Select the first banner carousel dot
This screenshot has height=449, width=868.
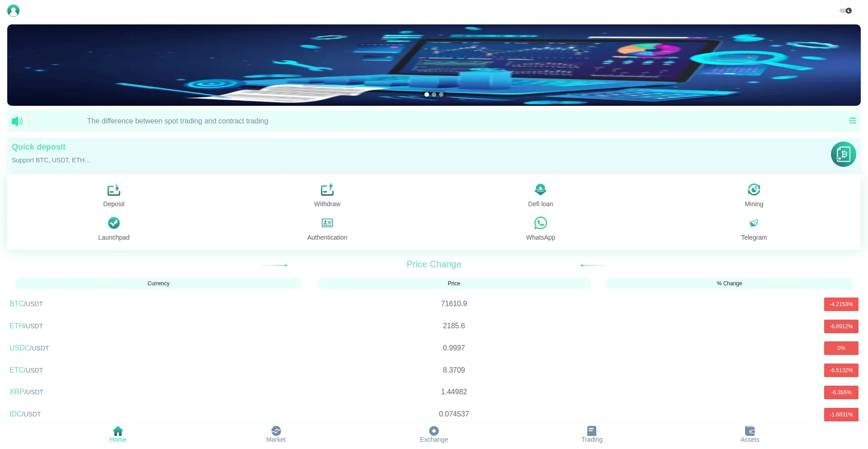427,95
